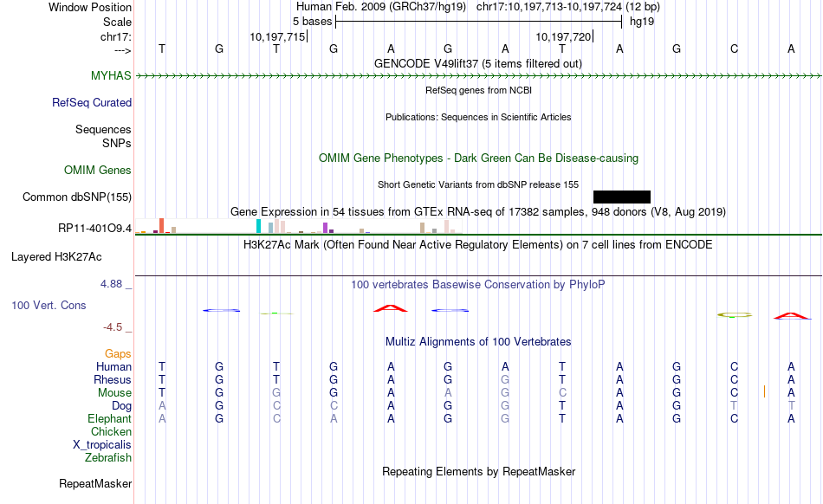This screenshot has height=504, width=823.
Task: Click the 10,197,715 ruler coordinate
Action: pos(277,36)
